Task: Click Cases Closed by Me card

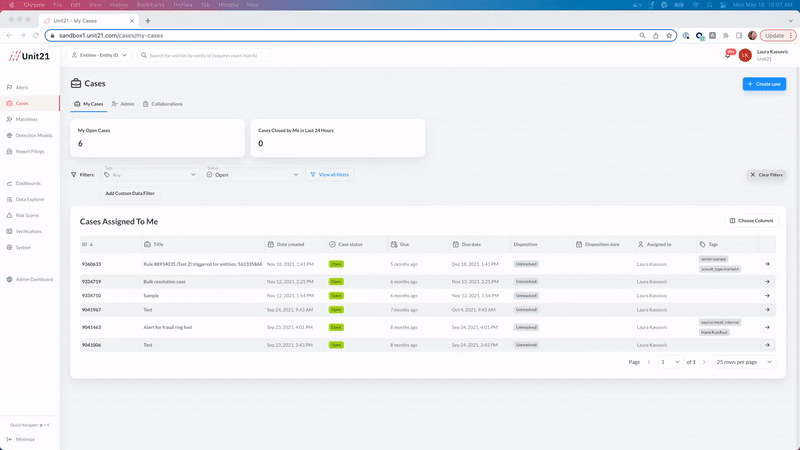Action: (x=338, y=138)
